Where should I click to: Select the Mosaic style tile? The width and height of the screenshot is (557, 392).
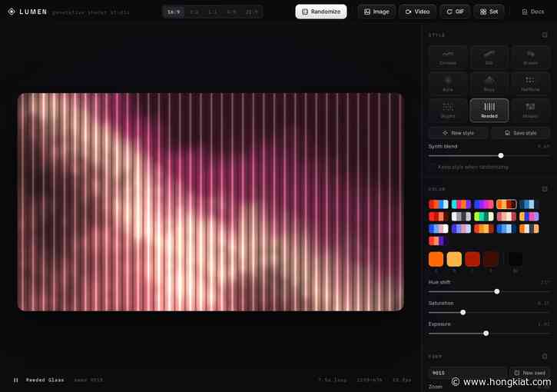tap(530, 110)
